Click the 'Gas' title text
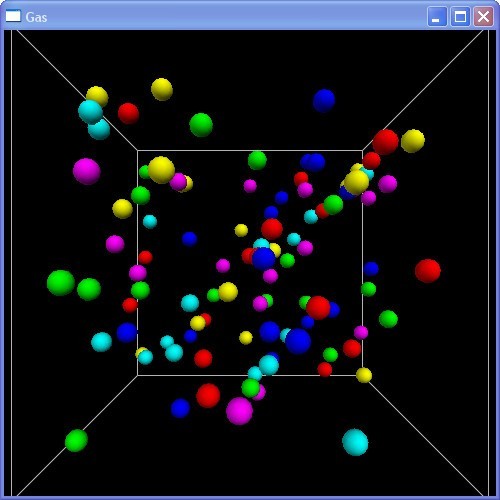The width and height of the screenshot is (500, 500). 36,17
